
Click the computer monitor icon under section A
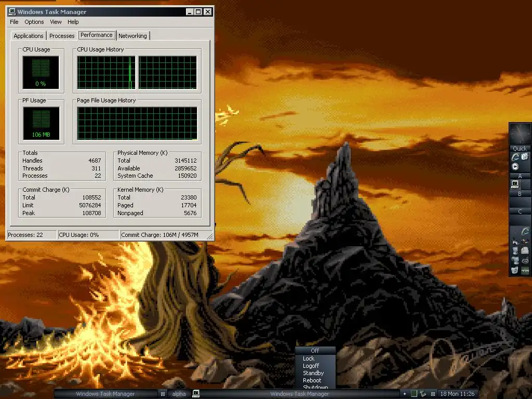(x=515, y=184)
